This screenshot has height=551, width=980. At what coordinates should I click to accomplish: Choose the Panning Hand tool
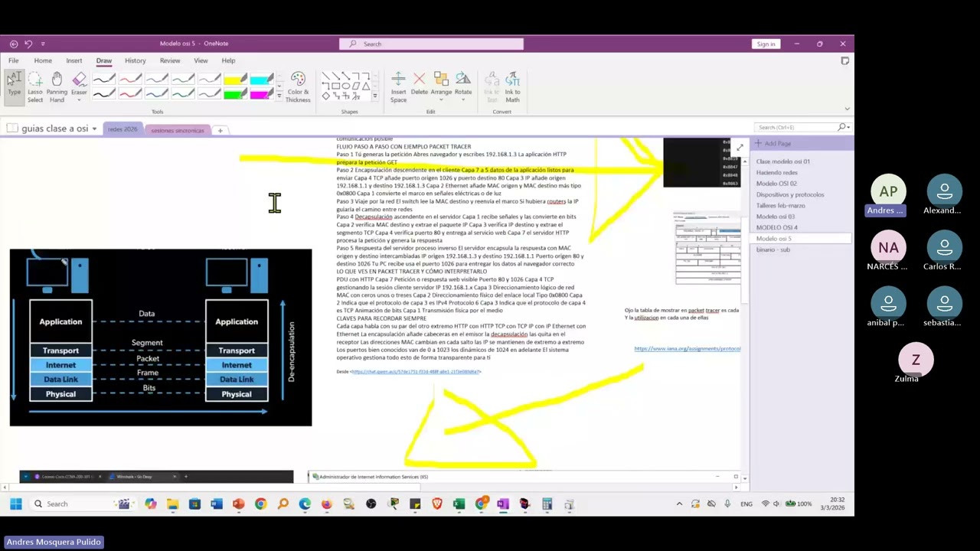tap(57, 87)
